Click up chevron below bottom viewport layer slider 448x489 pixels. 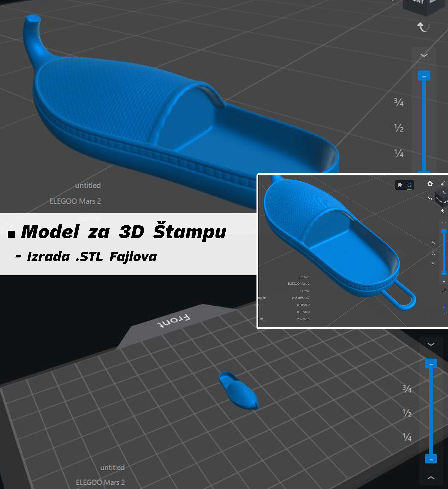tap(431, 478)
